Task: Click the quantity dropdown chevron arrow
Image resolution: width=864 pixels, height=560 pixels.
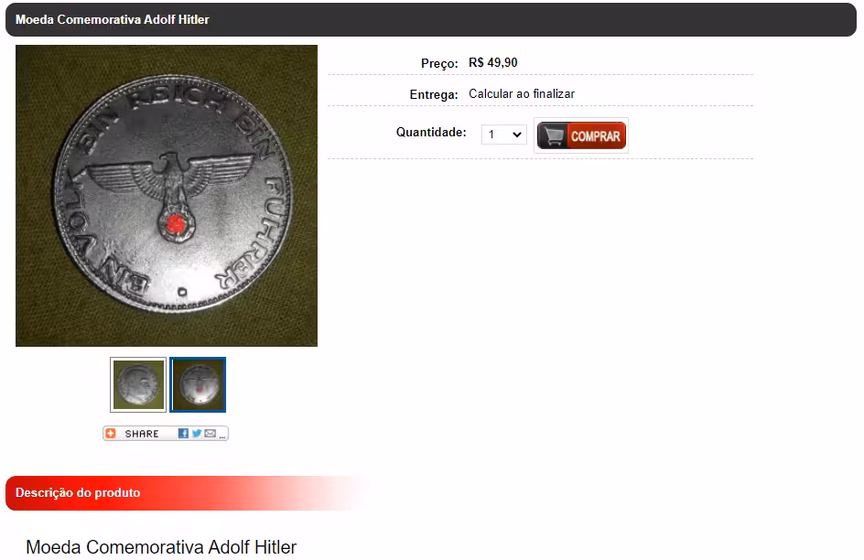Action: (517, 134)
